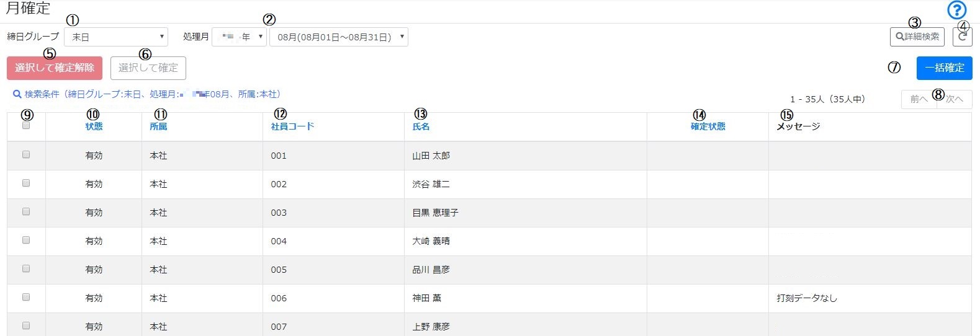The height and width of the screenshot is (336, 980).
Task: Sort by 社員コード column header
Action: [x=292, y=126]
